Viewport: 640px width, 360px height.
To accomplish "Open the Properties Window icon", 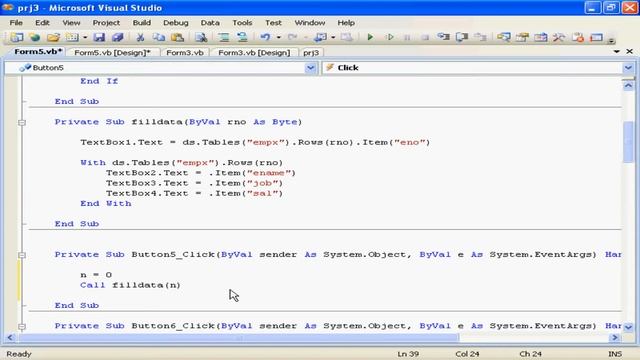I will (522, 38).
